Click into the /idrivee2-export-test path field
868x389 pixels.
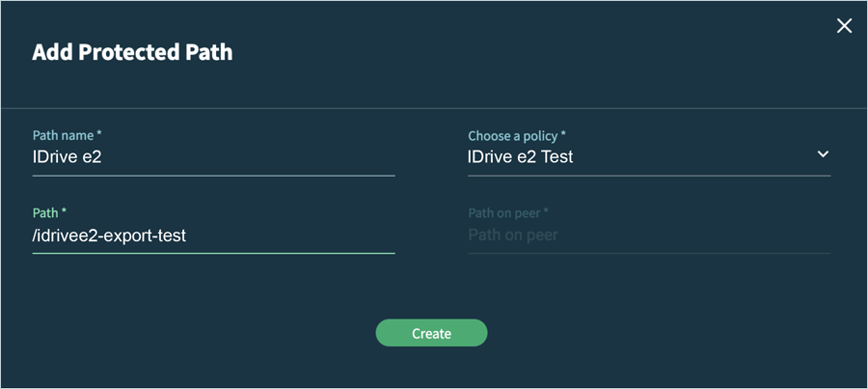(212, 235)
